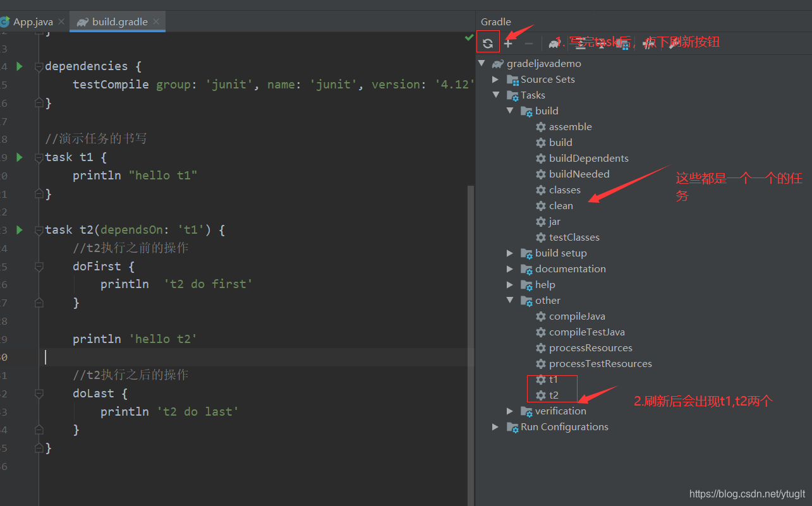
Task: Click the code line println "hello t1"
Action: (135, 175)
